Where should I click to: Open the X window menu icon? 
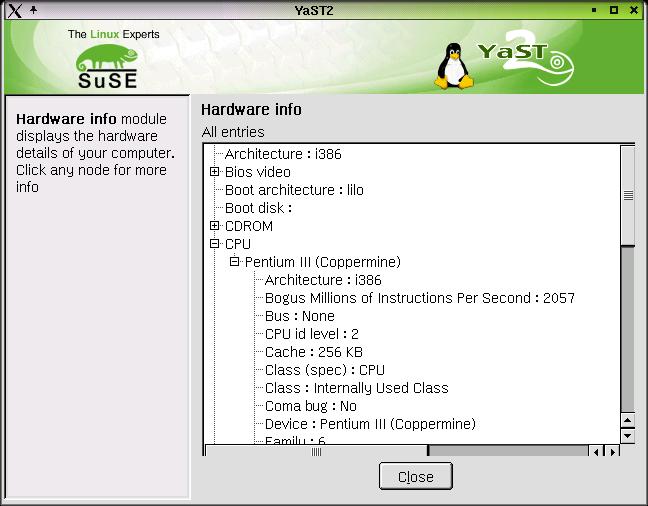(13, 10)
